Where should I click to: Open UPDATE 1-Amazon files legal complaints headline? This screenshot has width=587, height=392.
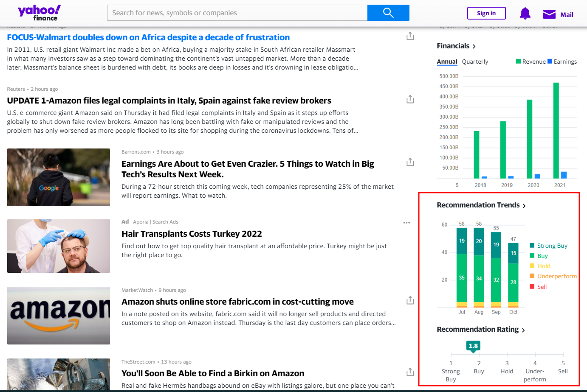[x=169, y=101]
